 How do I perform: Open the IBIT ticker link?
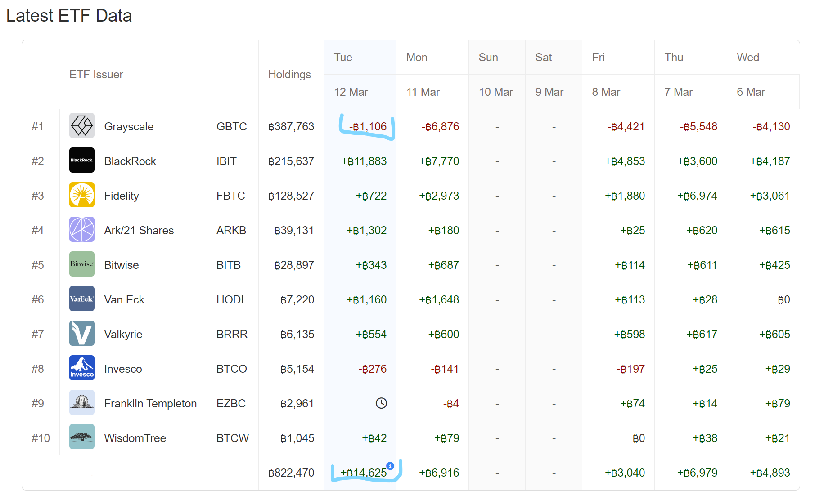[x=226, y=161]
